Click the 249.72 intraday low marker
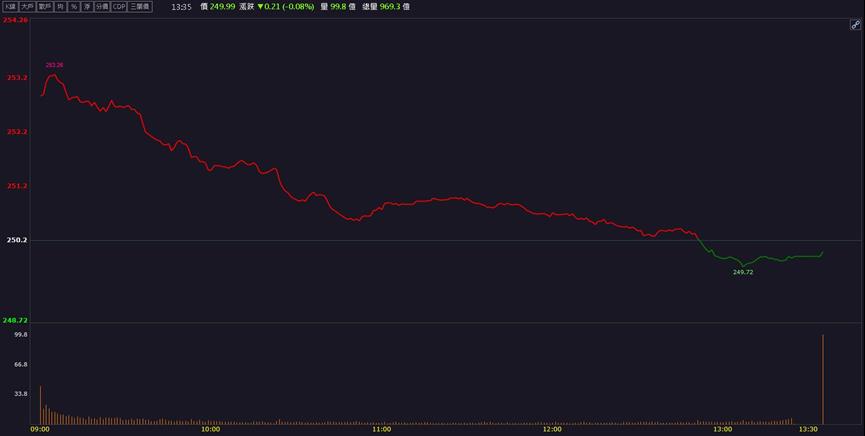865x436 pixels. coord(743,272)
